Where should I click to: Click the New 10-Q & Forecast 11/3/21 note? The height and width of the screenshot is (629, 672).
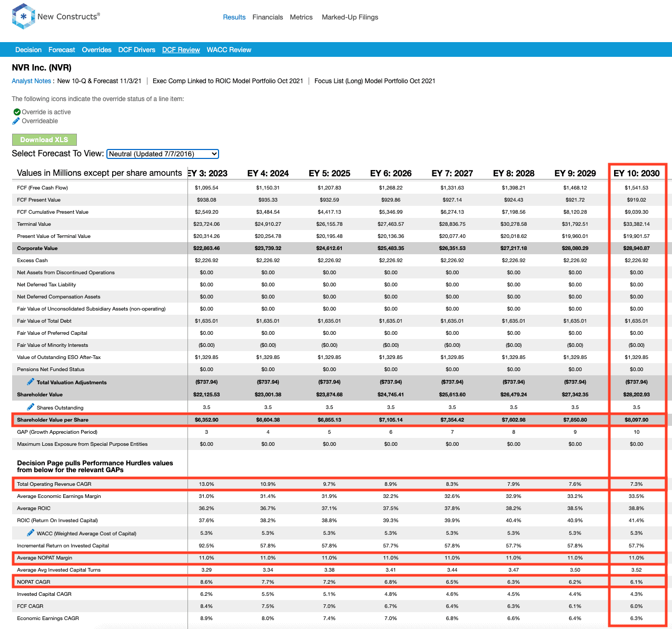[100, 81]
